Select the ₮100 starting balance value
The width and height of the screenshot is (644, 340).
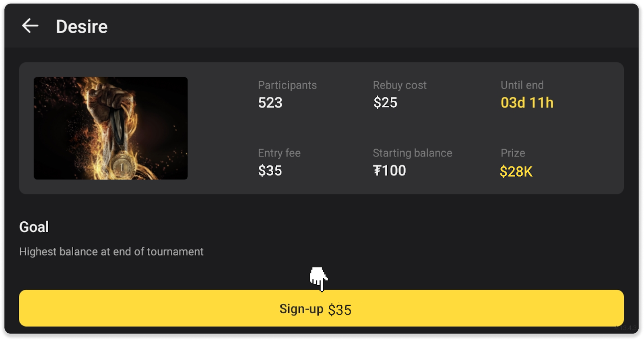(389, 171)
